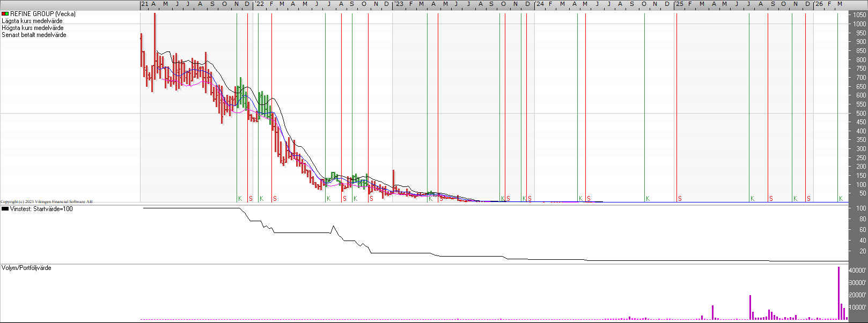Click the 1000 price level on the axis
This screenshot has width=868, height=323.
click(x=859, y=24)
